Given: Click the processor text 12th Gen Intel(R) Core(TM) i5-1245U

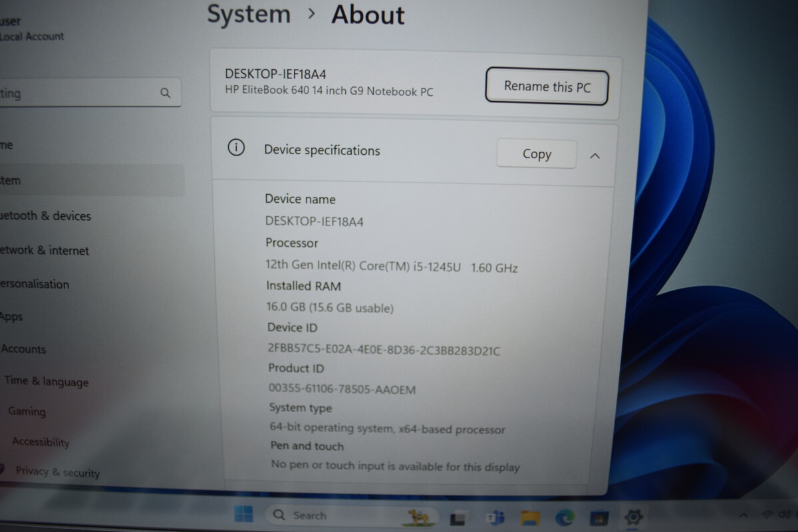Looking at the screenshot, I should point(362,266).
